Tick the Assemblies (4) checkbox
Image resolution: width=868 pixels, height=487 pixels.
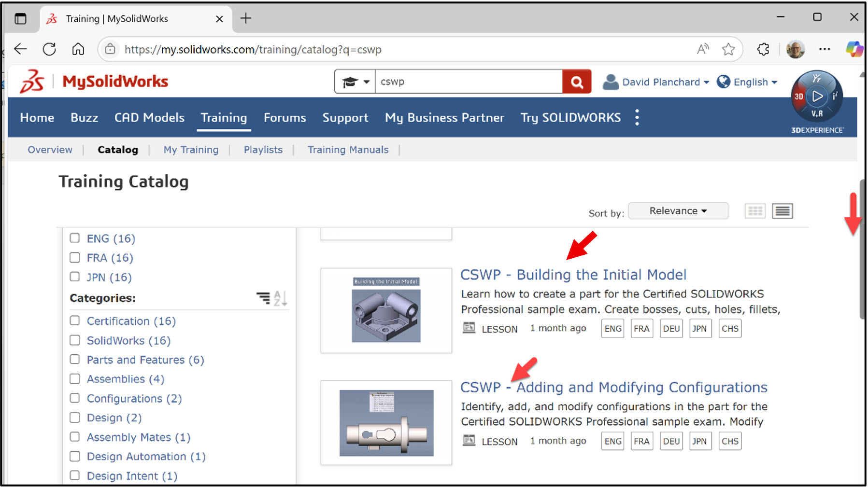pyautogui.click(x=75, y=379)
